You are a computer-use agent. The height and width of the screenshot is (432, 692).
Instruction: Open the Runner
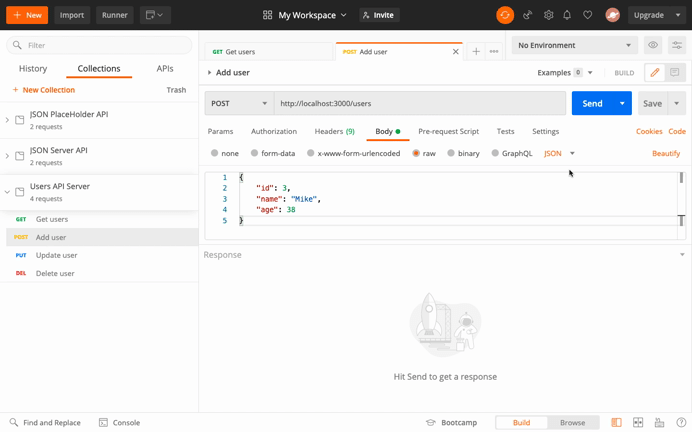tap(115, 15)
